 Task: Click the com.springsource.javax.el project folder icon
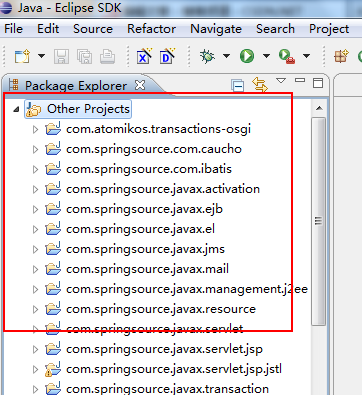click(x=53, y=229)
